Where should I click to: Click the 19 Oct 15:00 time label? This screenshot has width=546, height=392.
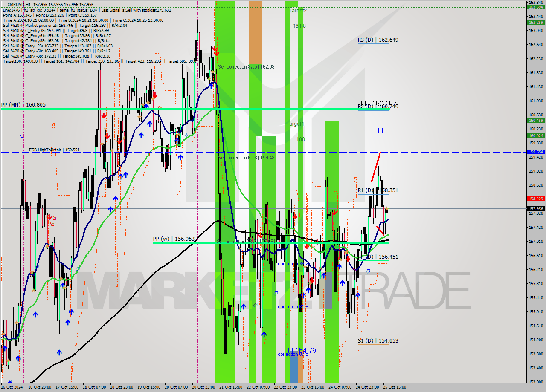[148, 387]
